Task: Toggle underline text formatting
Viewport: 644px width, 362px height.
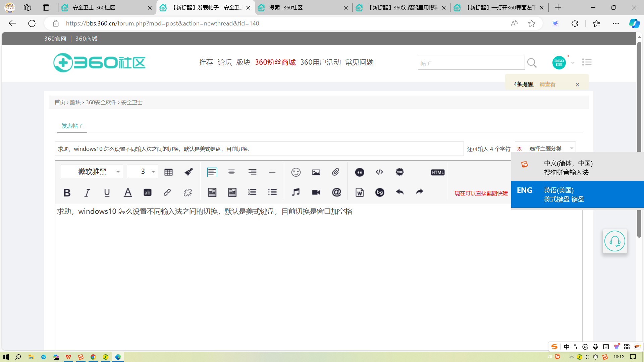Action: [x=107, y=192]
